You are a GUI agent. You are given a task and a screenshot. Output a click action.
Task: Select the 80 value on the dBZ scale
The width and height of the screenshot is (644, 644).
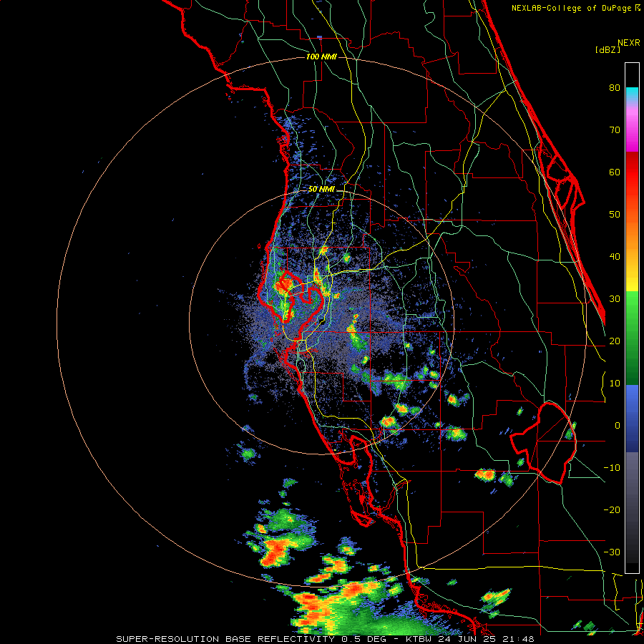[614, 87]
